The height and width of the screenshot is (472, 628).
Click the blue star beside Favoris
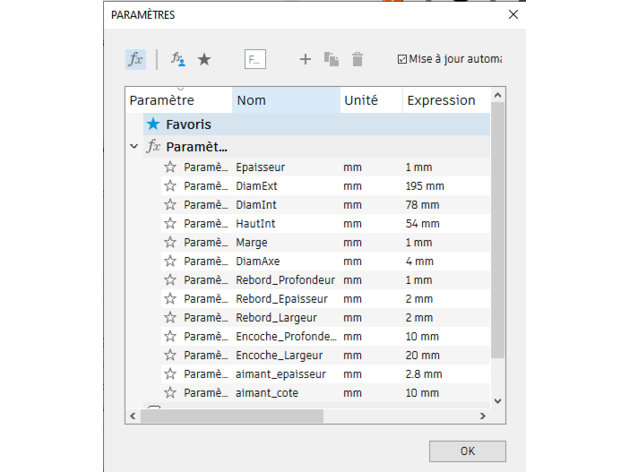[153, 125]
